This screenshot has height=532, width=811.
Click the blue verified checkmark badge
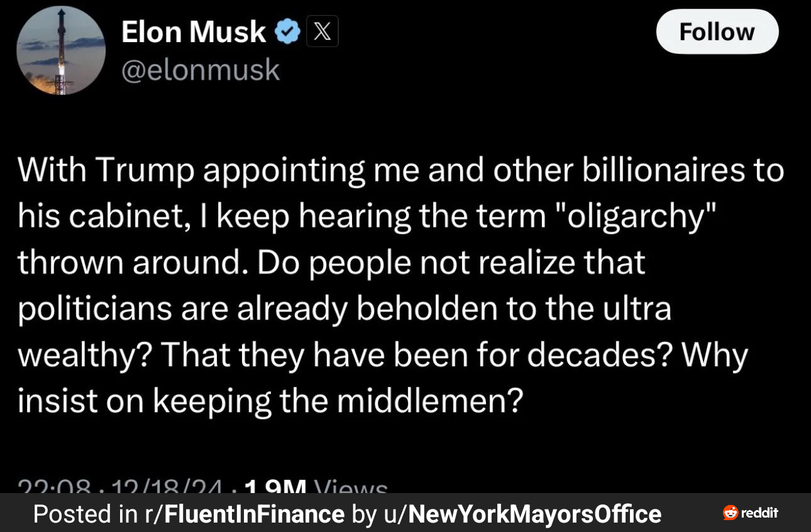(x=288, y=31)
